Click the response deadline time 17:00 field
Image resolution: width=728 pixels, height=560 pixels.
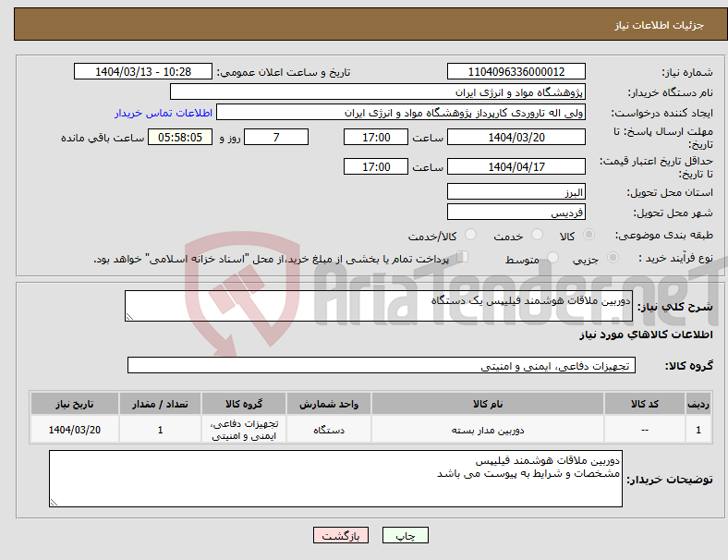click(x=376, y=137)
